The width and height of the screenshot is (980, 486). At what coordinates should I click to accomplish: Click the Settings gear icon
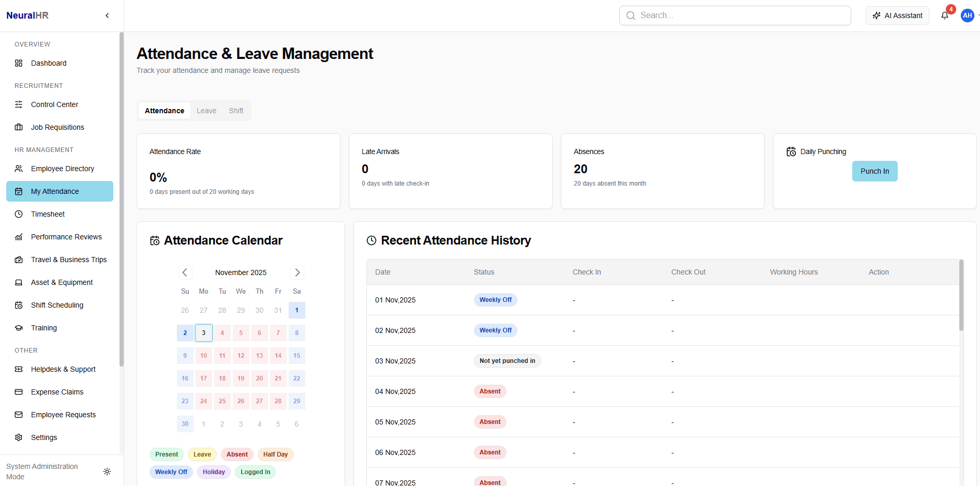click(19, 437)
